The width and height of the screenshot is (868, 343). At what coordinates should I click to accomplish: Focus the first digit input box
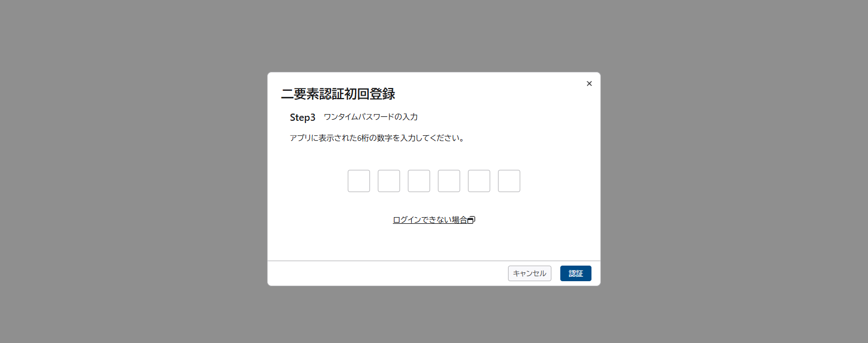click(359, 181)
